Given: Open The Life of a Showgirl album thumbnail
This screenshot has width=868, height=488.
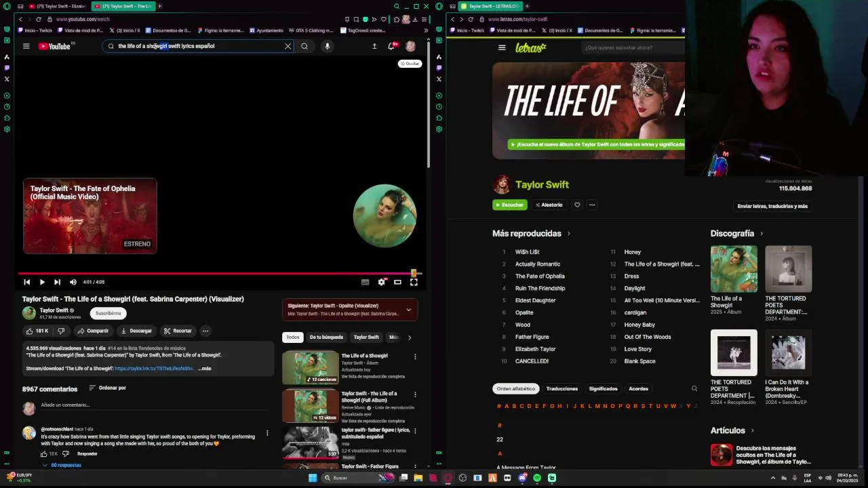Looking at the screenshot, I should pos(310,367).
